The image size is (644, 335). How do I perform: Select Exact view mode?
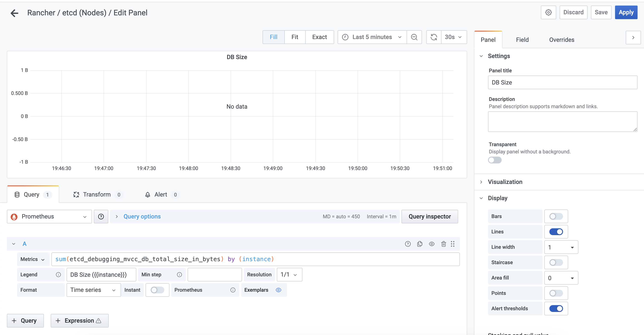pyautogui.click(x=319, y=37)
